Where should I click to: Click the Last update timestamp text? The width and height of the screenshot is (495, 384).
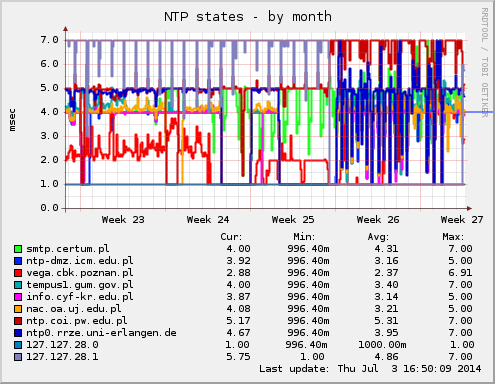click(370, 369)
